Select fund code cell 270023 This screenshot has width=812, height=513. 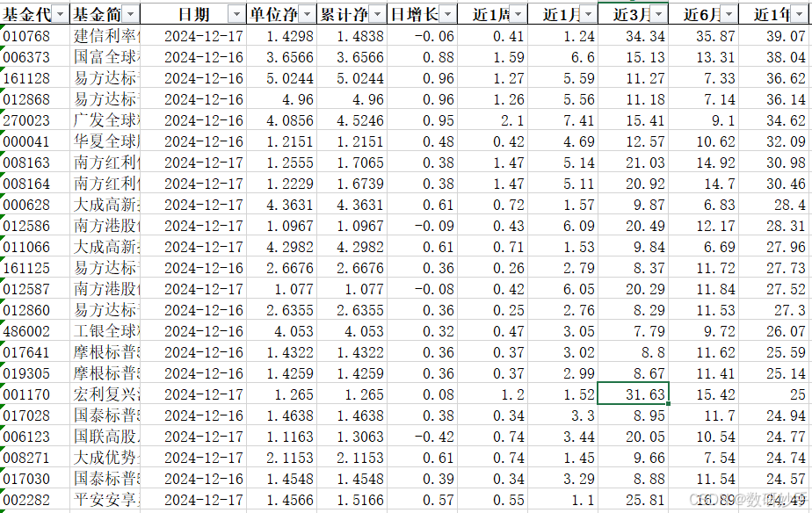coord(35,120)
